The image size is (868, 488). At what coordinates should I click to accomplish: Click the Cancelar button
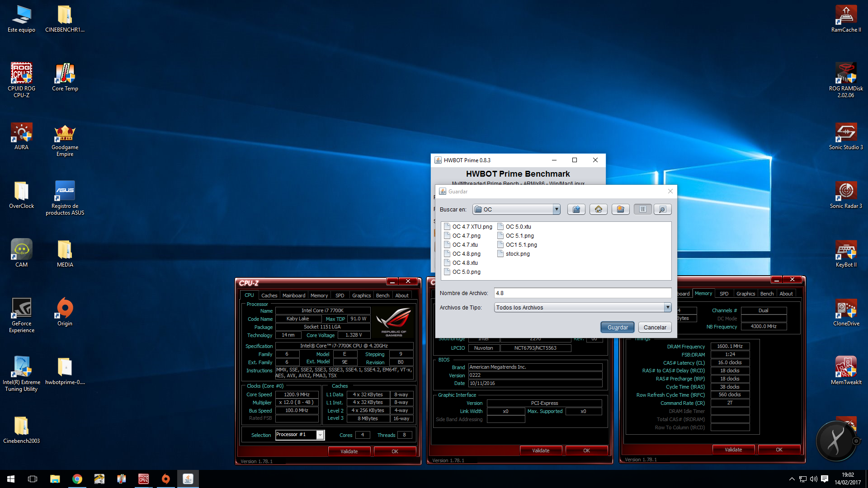pyautogui.click(x=655, y=327)
